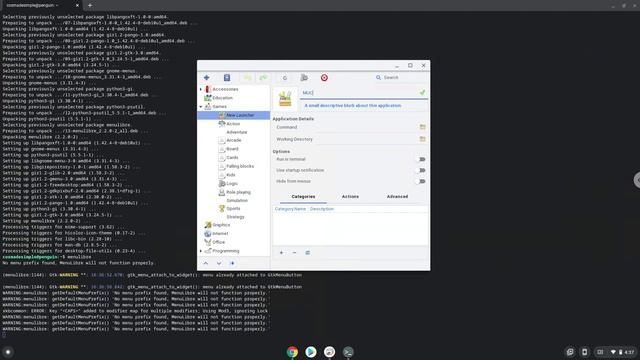Viewport: 640px width, 360px height.
Task: Expand the Programming category arrow
Action: click(x=200, y=251)
